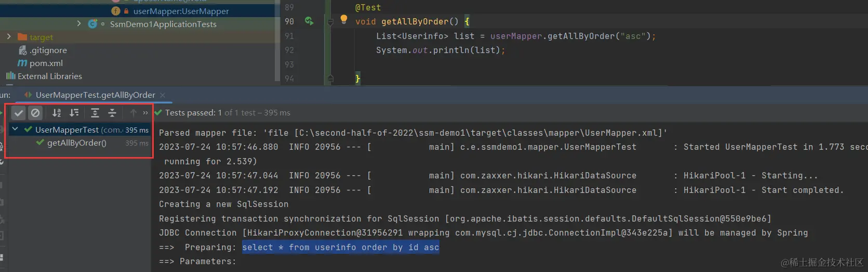Click the 'Tests passed: 1' status text
Viewport: 868px width, 272px height.
click(x=194, y=113)
